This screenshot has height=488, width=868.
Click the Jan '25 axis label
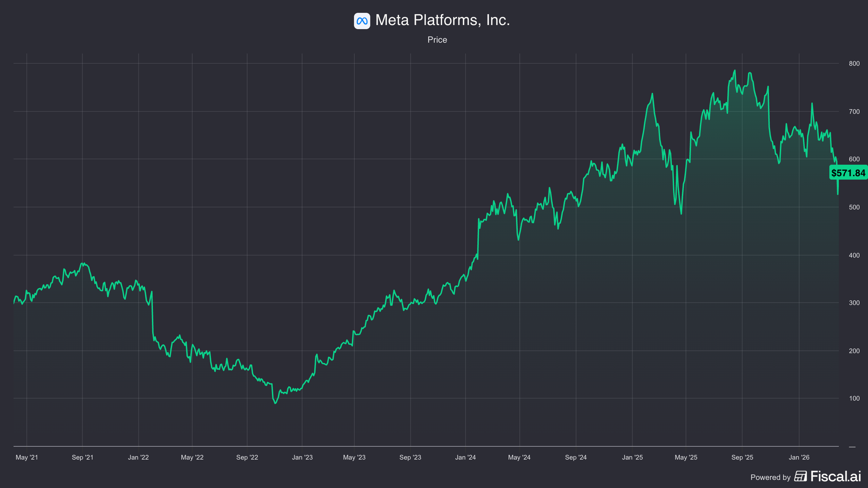632,457
